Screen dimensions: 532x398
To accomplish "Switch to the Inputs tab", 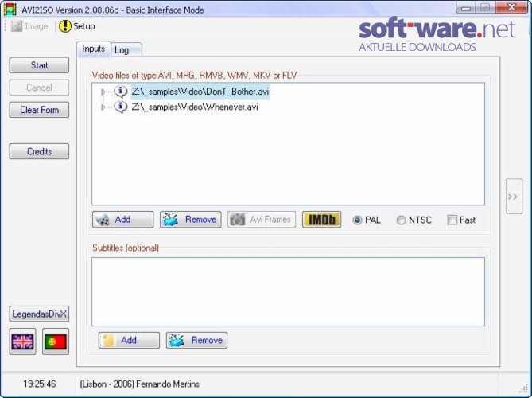I will pos(93,49).
